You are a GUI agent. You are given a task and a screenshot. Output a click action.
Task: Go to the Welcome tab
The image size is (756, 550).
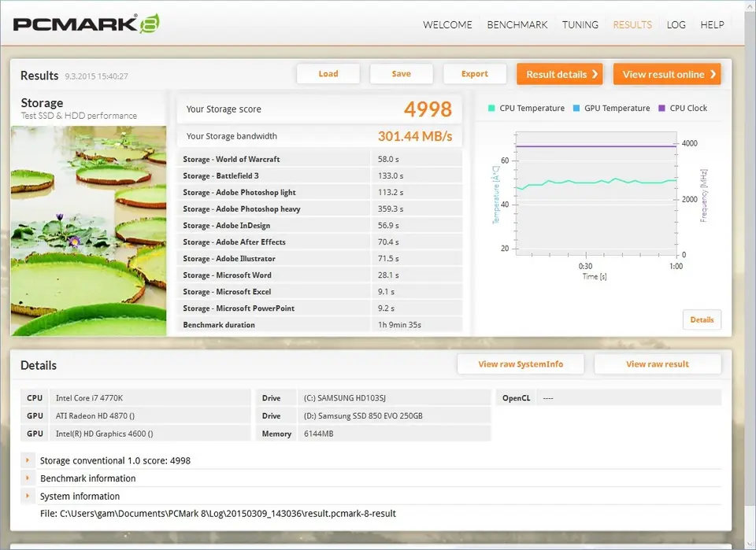(447, 24)
